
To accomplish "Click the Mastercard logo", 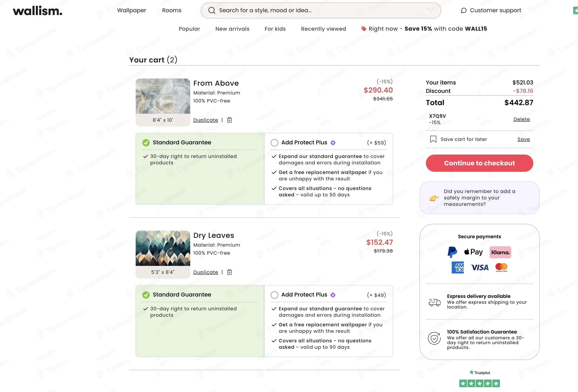I will tap(501, 267).
